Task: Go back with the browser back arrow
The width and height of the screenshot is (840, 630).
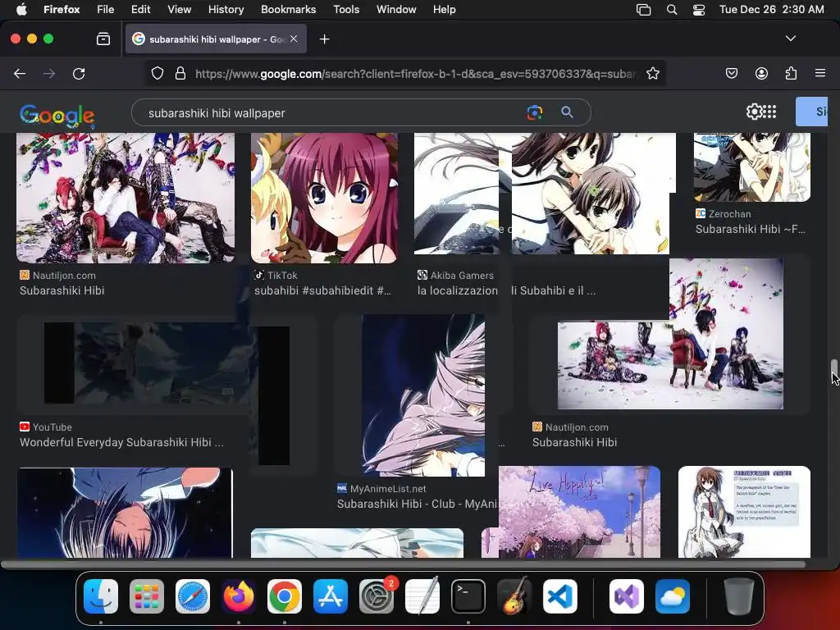Action: [20, 73]
